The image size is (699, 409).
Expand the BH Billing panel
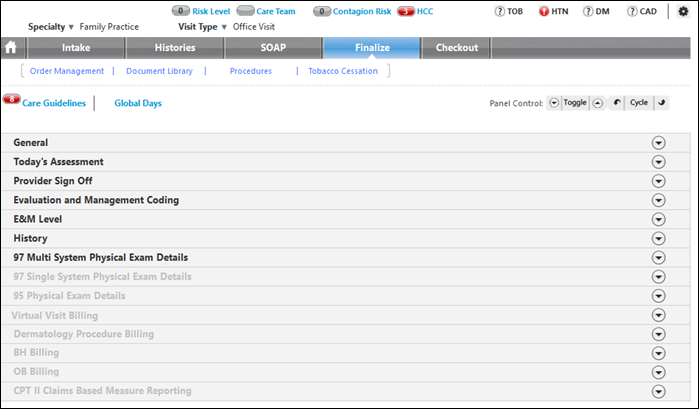658,353
